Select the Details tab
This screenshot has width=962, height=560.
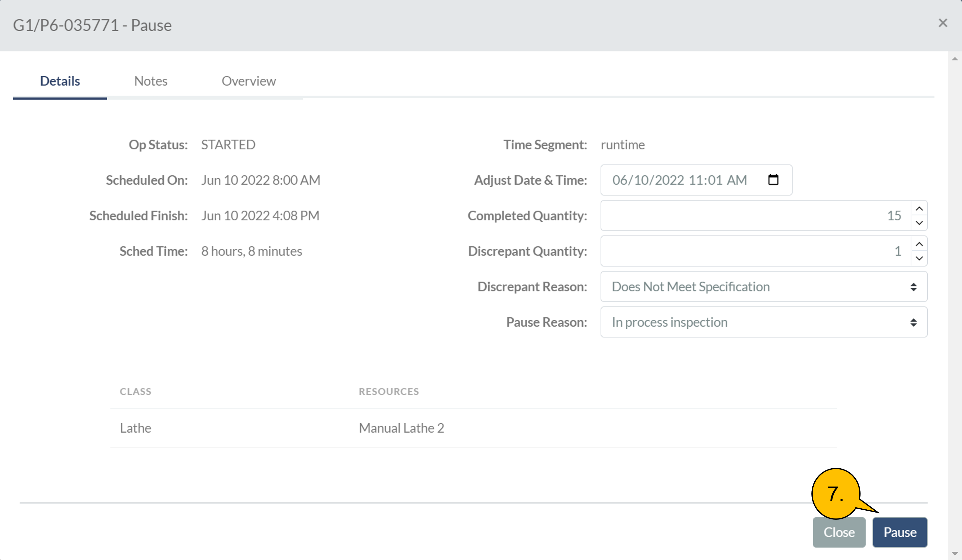pos(60,81)
